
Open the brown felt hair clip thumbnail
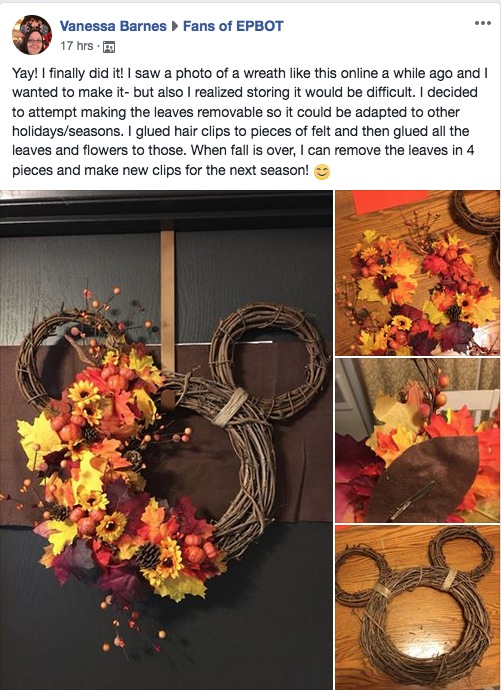pyautogui.click(x=417, y=440)
